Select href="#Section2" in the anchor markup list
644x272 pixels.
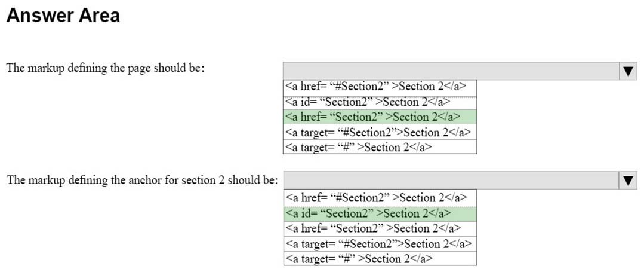(380, 198)
